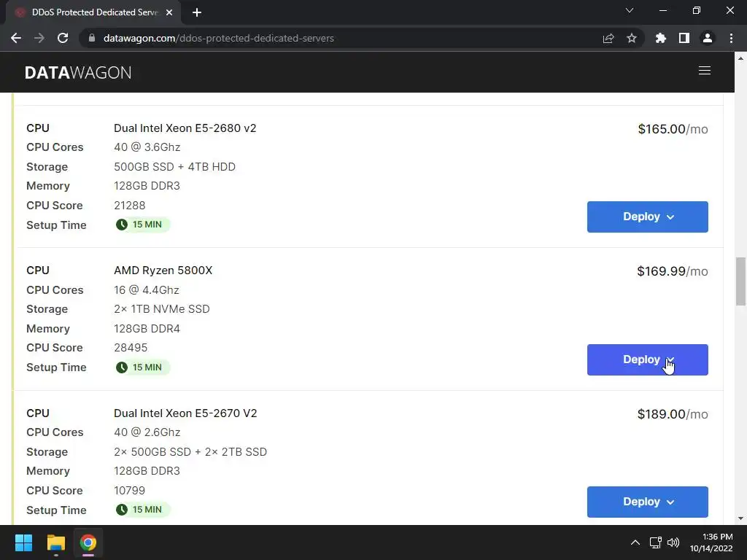Open a new browser tab
The height and width of the screenshot is (560, 747).
tap(197, 12)
